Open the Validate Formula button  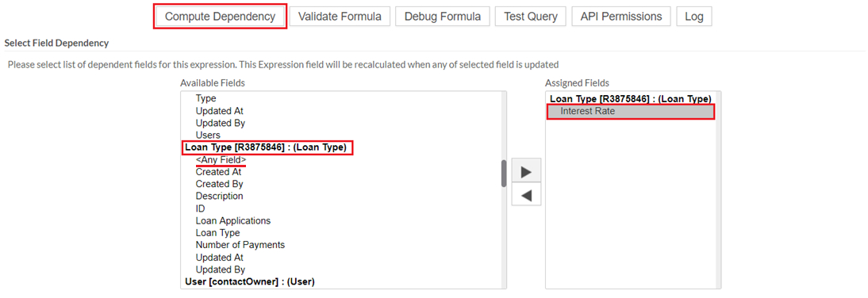[x=340, y=17]
